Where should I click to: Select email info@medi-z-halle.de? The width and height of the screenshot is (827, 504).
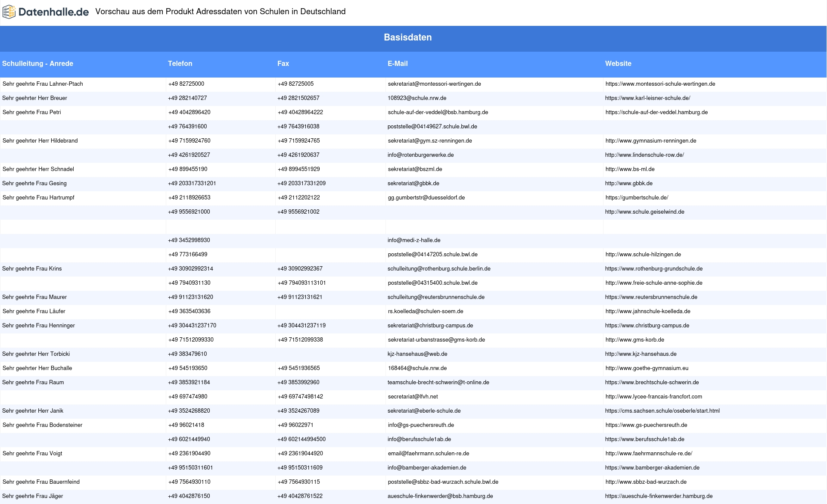pyautogui.click(x=414, y=240)
